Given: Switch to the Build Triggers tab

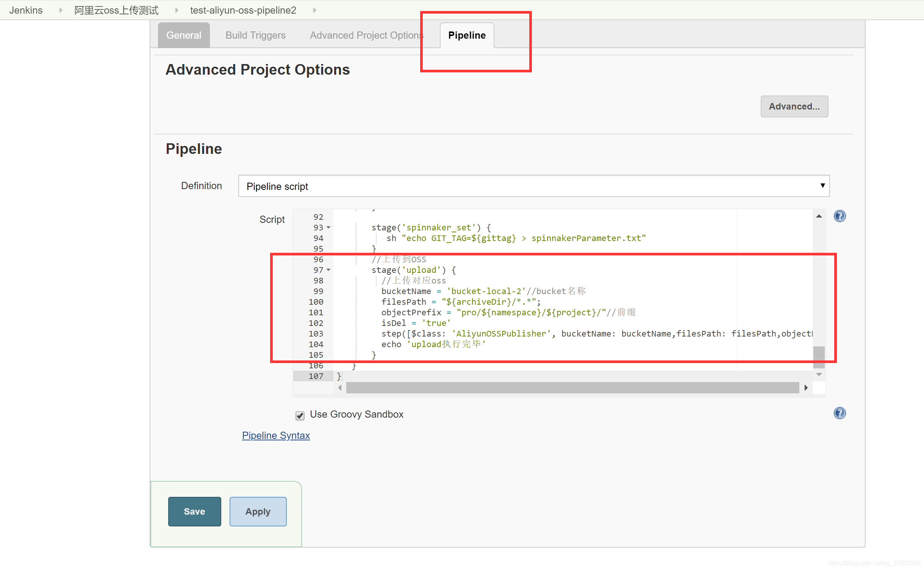Looking at the screenshot, I should (x=255, y=35).
